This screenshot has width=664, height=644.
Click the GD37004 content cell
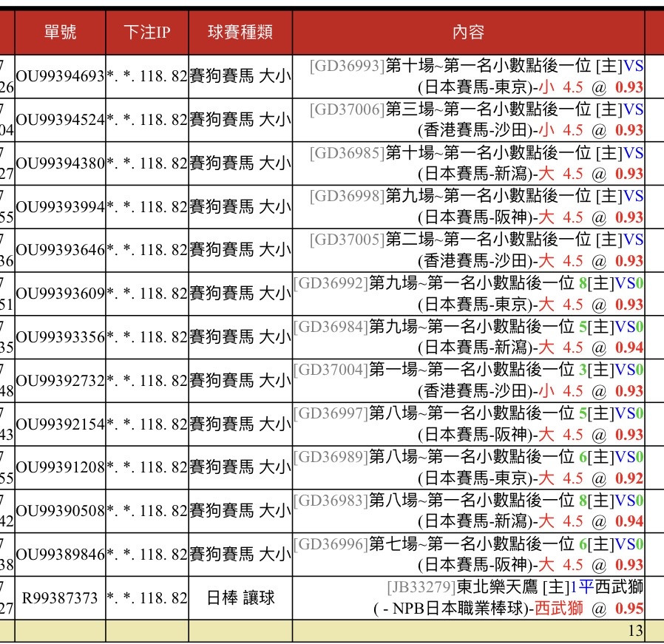tap(468, 381)
